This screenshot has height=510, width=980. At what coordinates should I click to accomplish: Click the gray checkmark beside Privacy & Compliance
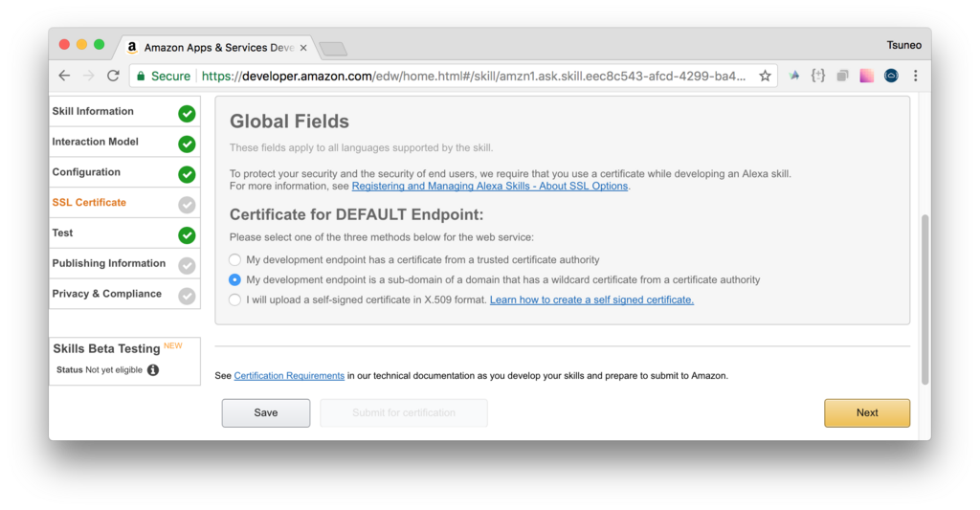click(187, 297)
